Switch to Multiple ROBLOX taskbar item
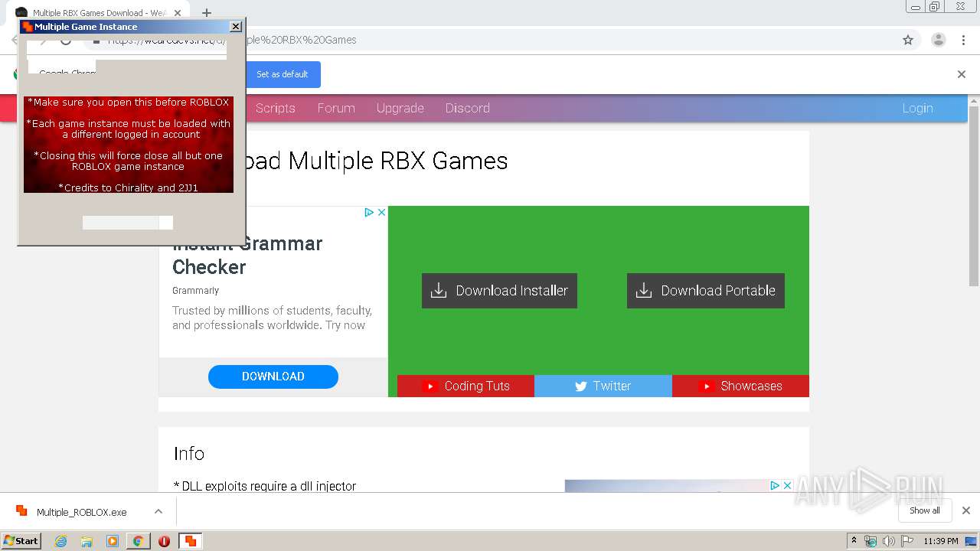This screenshot has height=551, width=980. 190,541
